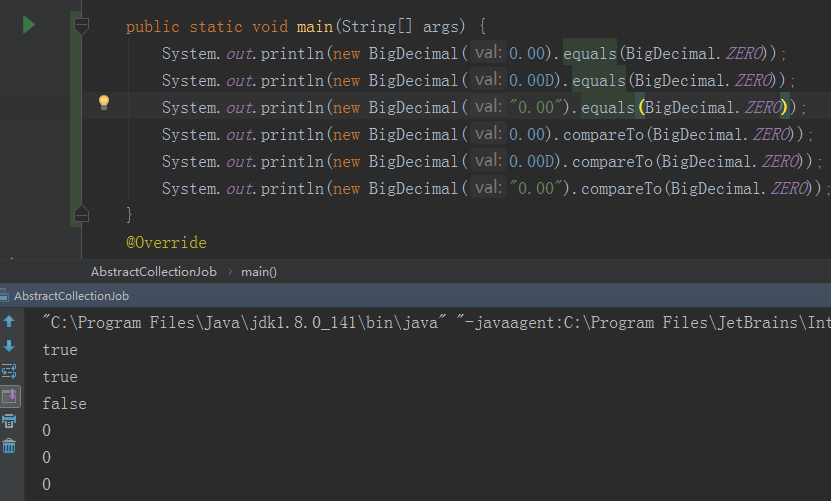Run main method via green gutter arrow
Viewport: 831px width, 501px height.
pos(29,25)
